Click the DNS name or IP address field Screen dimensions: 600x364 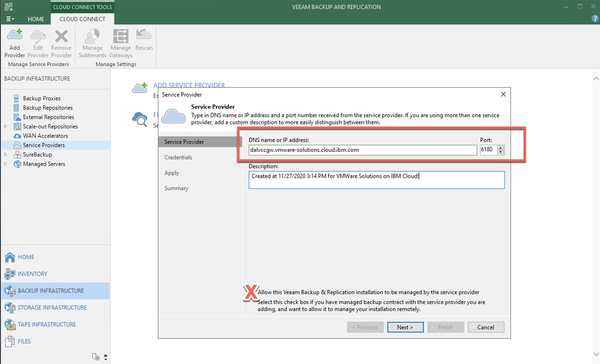coord(362,150)
